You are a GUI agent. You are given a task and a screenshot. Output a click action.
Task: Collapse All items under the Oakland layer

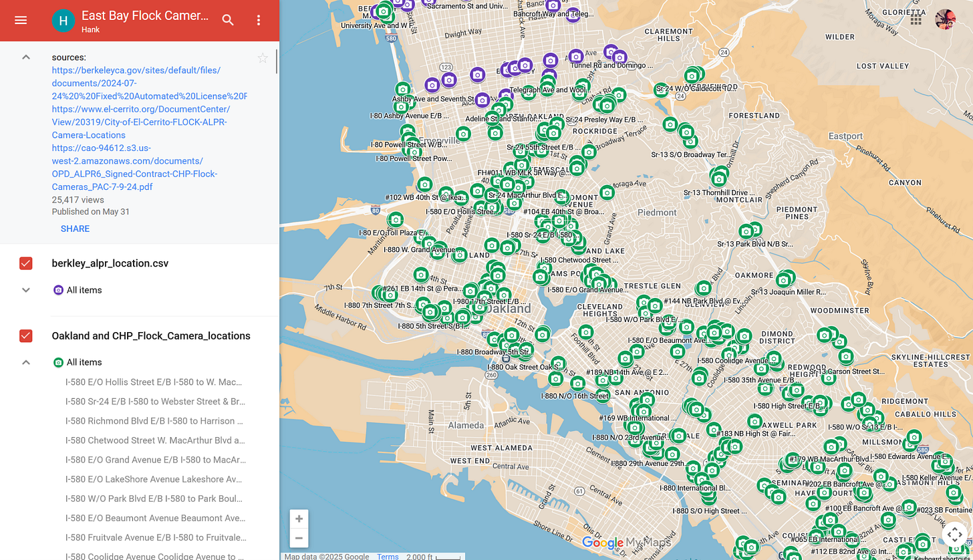point(25,362)
